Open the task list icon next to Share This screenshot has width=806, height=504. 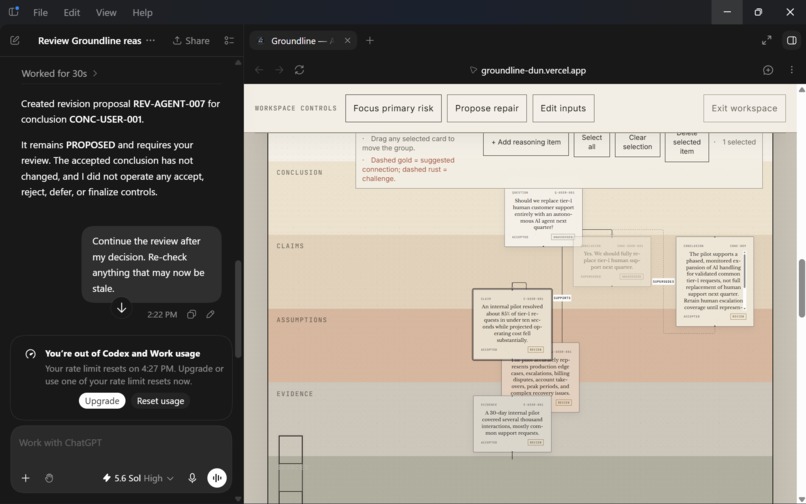[x=229, y=41]
